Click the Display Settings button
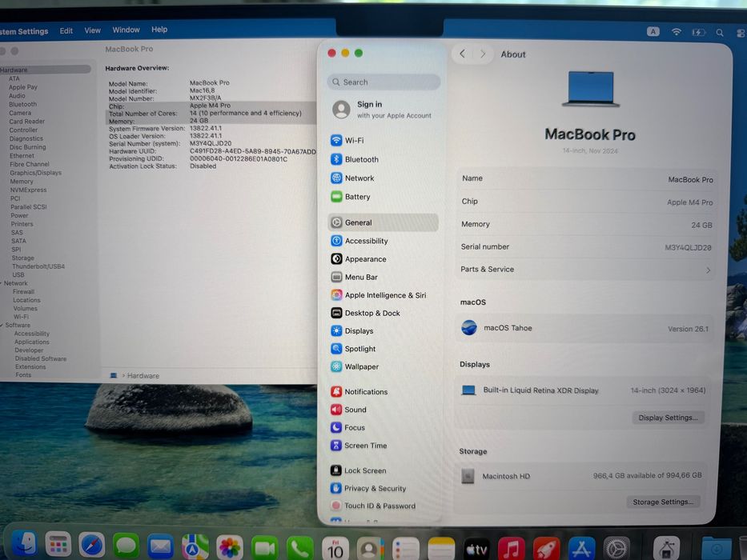This screenshot has height=560, width=747. 668,418
